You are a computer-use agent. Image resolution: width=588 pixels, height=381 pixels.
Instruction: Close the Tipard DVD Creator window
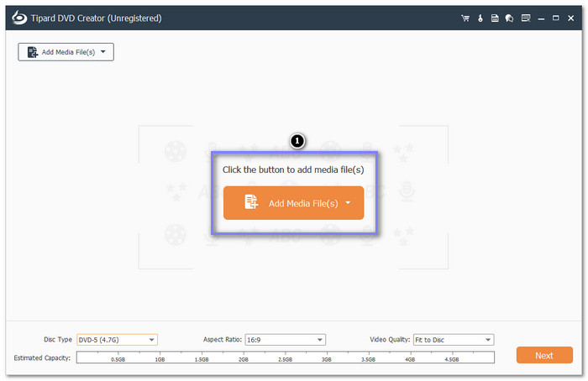[x=570, y=18]
